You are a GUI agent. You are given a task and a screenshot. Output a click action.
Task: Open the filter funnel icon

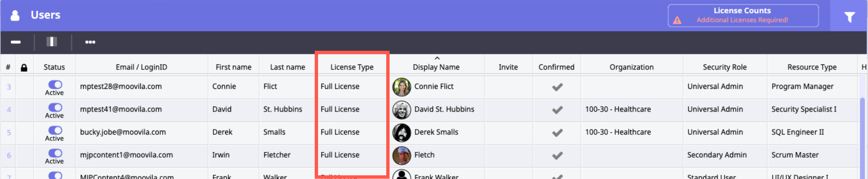point(849,16)
